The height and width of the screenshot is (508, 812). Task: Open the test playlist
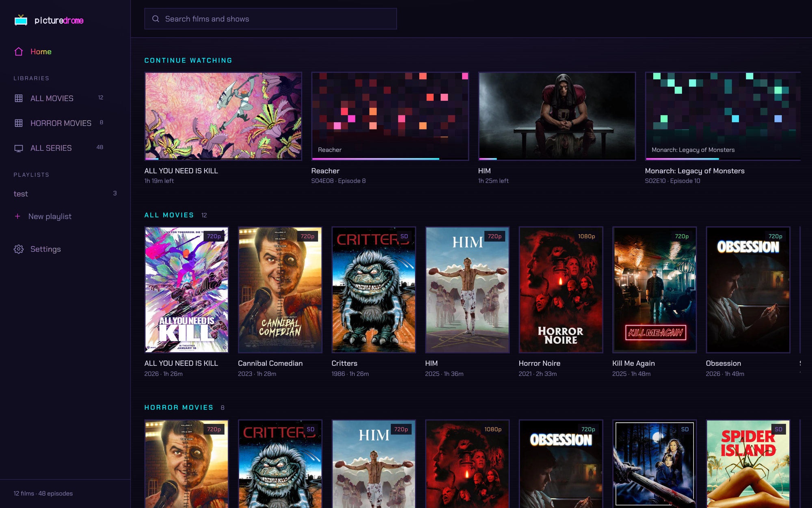click(x=65, y=194)
